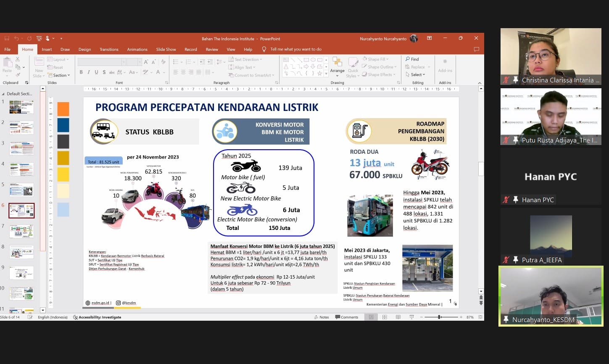The height and width of the screenshot is (364, 609).
Task: Start presentation from beginning quick access icon
Action: (x=39, y=39)
